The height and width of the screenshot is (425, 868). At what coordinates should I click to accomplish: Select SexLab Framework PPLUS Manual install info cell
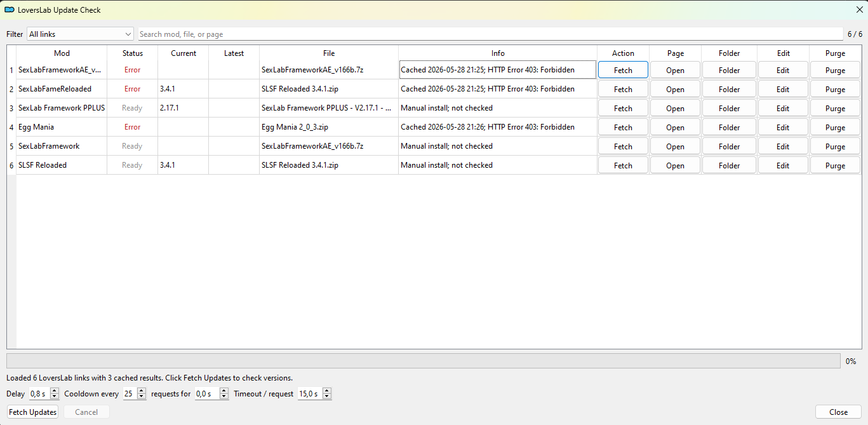[x=498, y=108]
